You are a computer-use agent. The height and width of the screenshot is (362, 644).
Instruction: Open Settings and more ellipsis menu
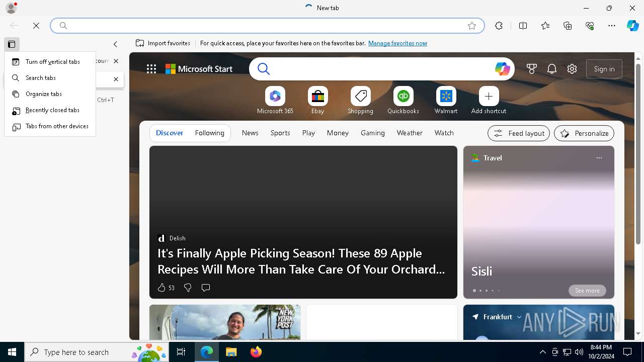tap(612, 26)
